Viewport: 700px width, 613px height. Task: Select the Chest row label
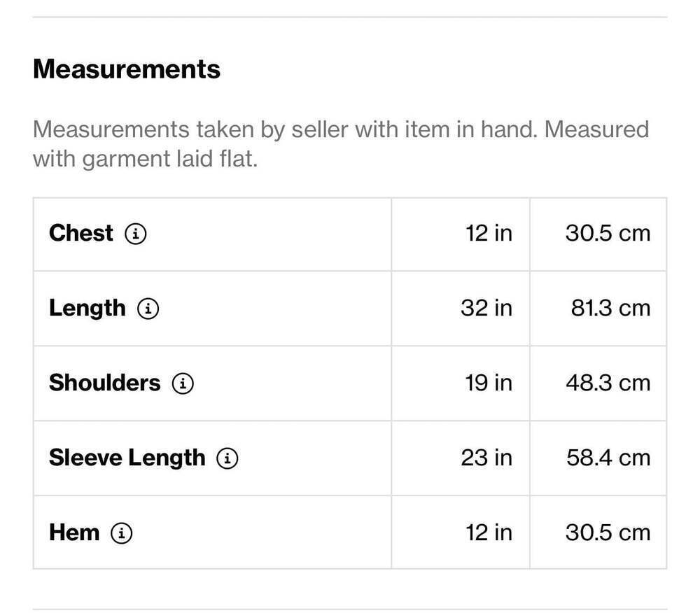[80, 233]
